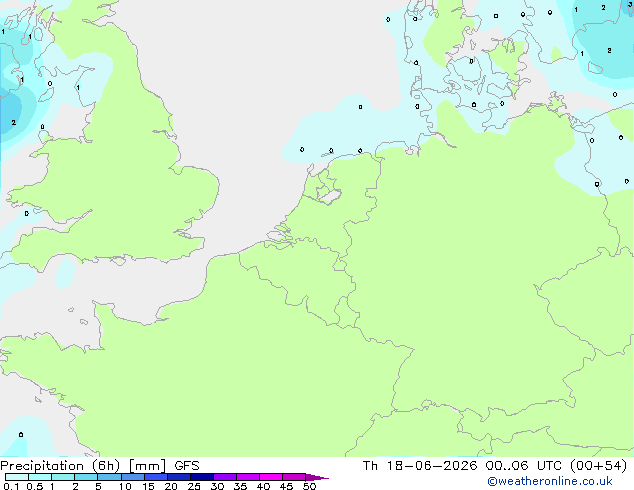Select the 40–45 mm magenta legend swatch

coord(271,477)
